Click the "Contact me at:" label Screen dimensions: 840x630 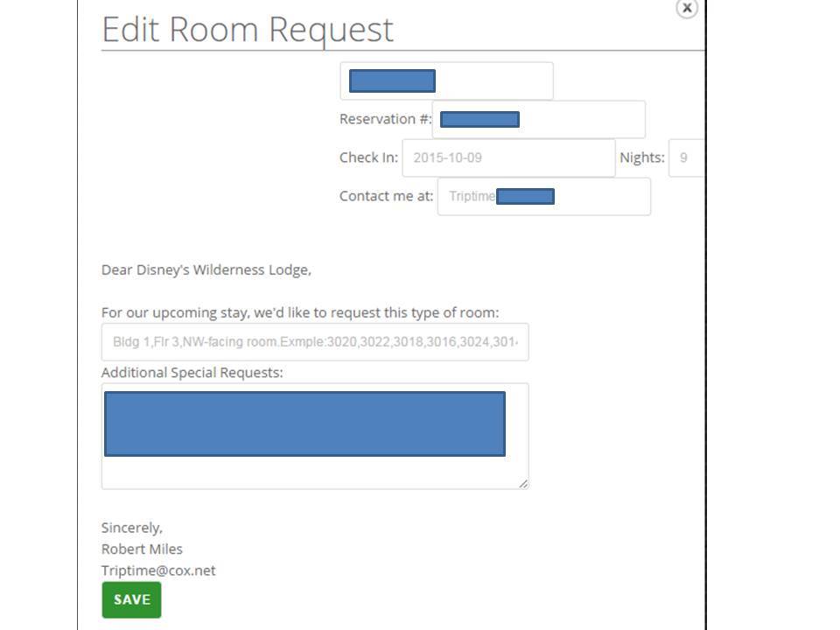coord(386,196)
